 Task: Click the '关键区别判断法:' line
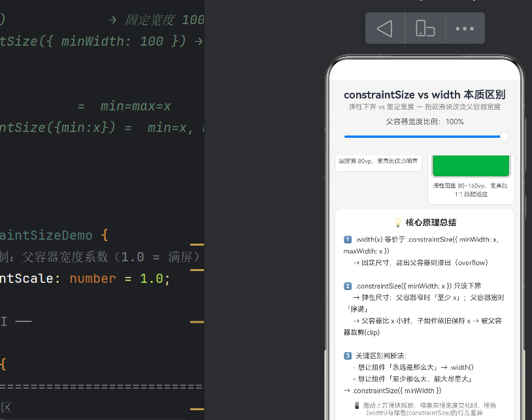[x=380, y=355]
